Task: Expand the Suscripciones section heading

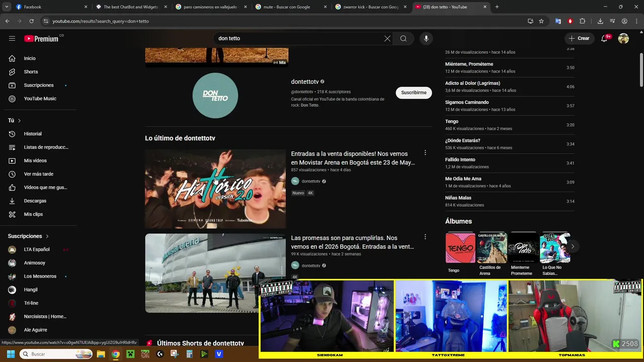Action: point(29,236)
